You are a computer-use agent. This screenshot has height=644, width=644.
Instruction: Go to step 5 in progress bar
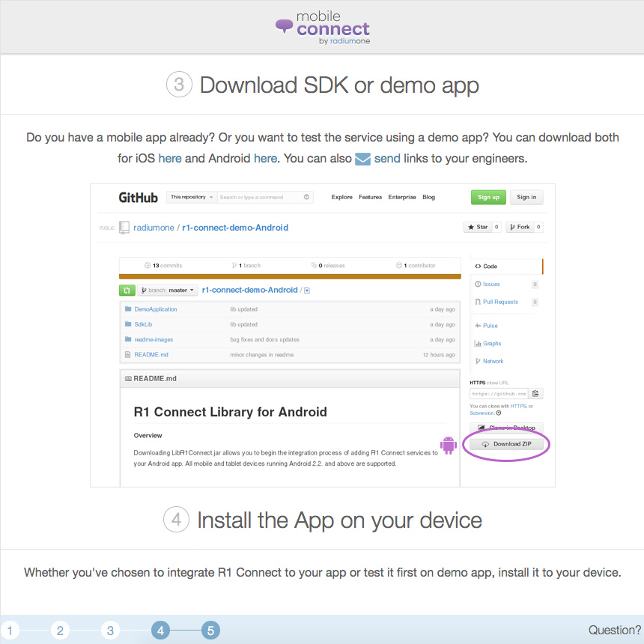coord(210,630)
